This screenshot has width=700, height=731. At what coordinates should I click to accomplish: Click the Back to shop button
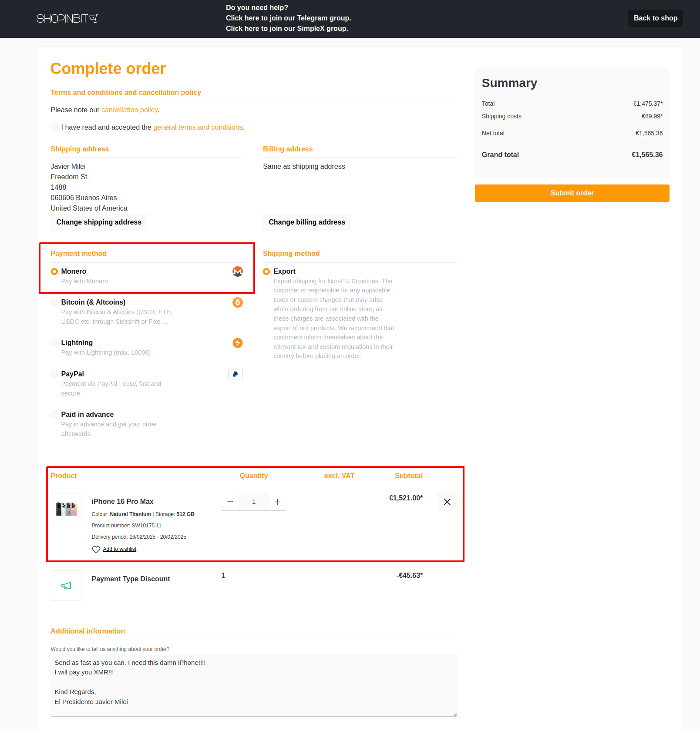(x=655, y=18)
